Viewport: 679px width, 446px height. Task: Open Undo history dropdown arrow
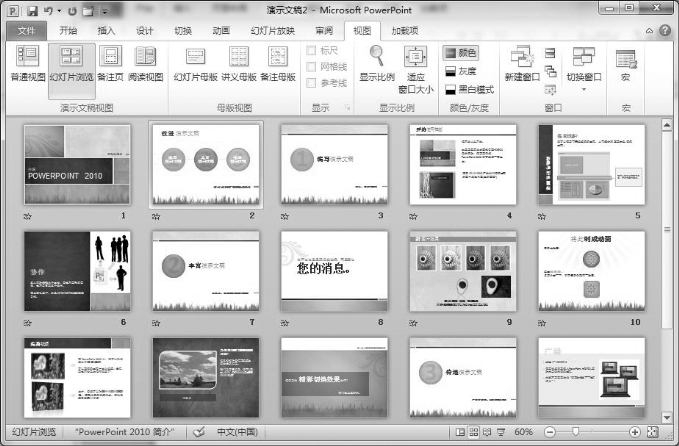(x=59, y=11)
